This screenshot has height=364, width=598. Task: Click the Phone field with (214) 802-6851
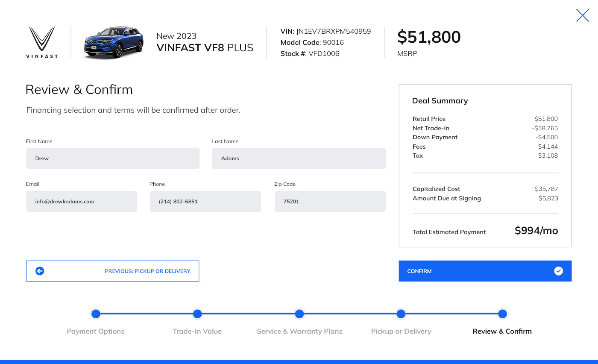[205, 201]
